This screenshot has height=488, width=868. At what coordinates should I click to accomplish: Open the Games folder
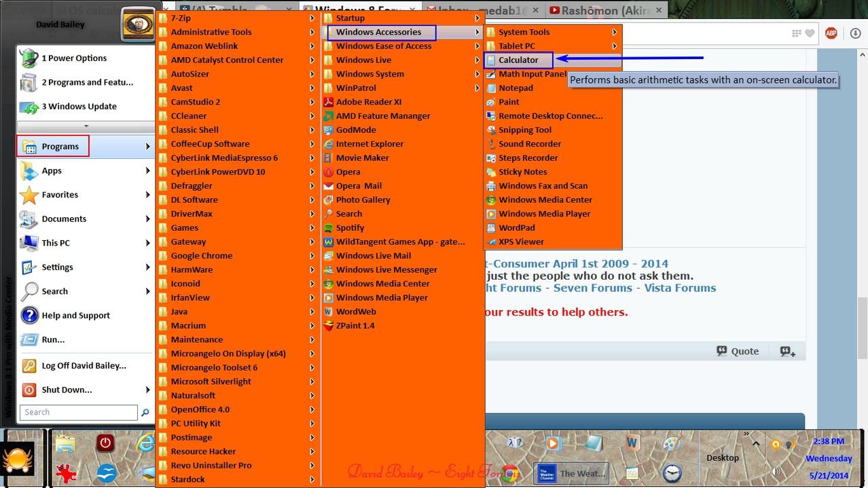pos(184,228)
